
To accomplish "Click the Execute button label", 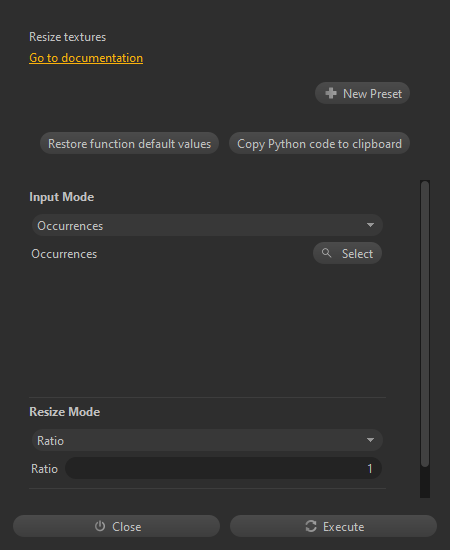I will pyautogui.click(x=343, y=526).
